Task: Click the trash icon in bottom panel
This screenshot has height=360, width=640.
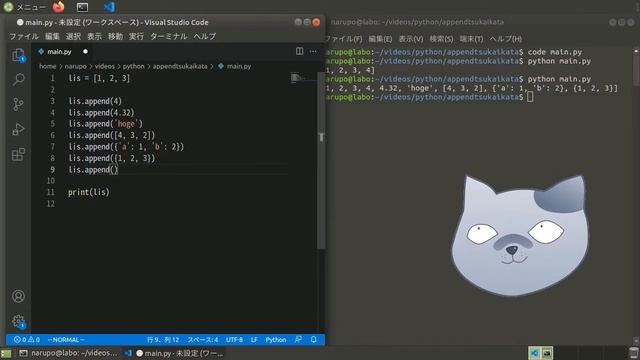Action: point(633,353)
